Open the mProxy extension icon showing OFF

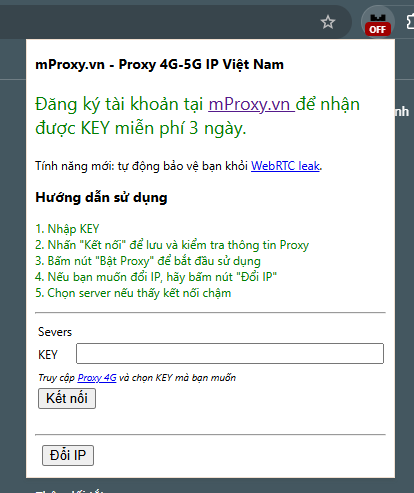tap(378, 22)
